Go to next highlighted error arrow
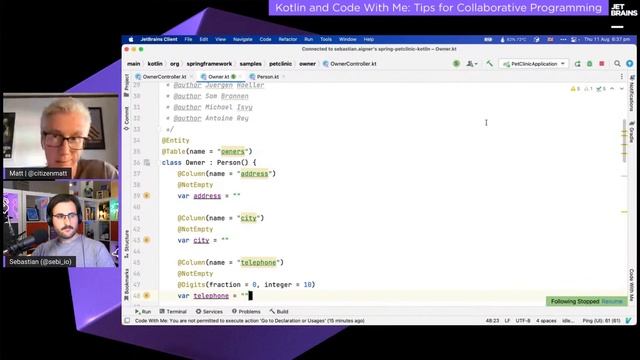Viewport: 640px width, 360px height. 622,89
